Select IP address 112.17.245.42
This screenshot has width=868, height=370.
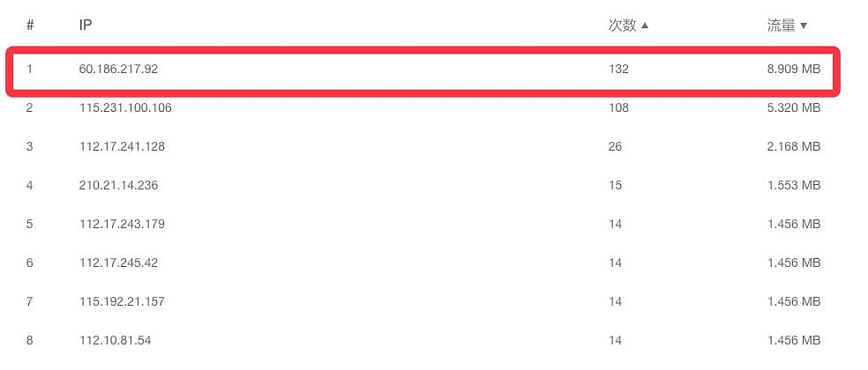coord(118,263)
